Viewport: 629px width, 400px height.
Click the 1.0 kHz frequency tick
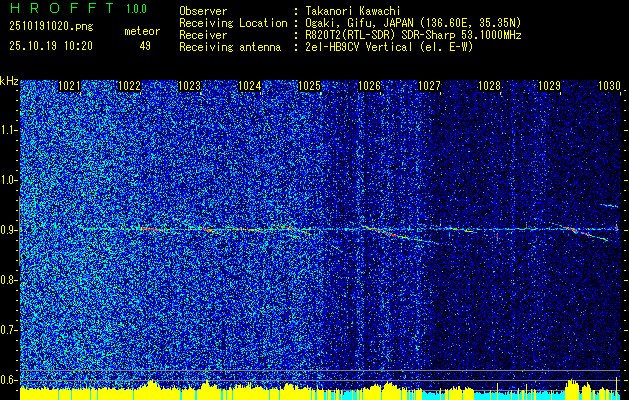(x=7, y=180)
